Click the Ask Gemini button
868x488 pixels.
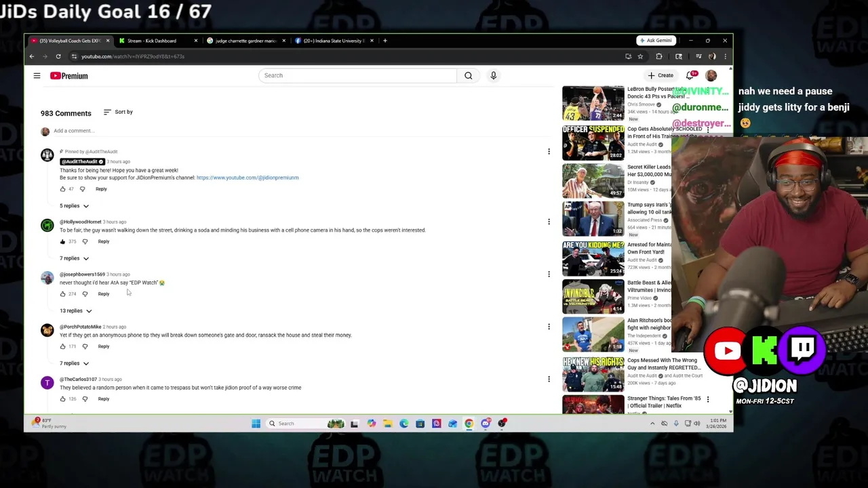(x=658, y=41)
